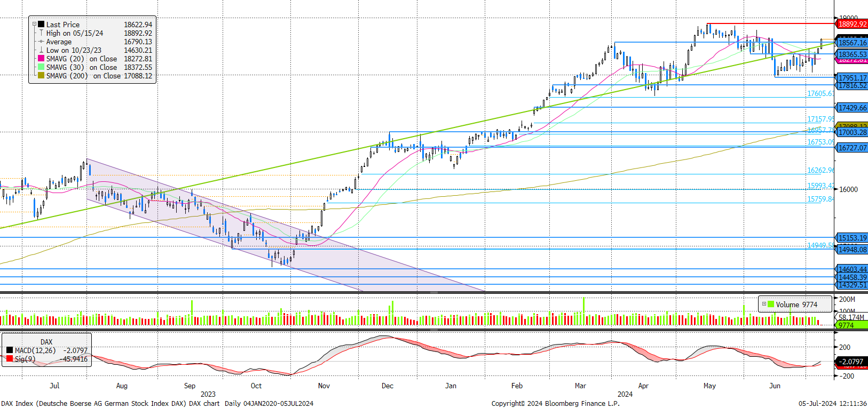The width and height of the screenshot is (868, 408).
Task: Expand the Volume legend box
Action: (764, 304)
